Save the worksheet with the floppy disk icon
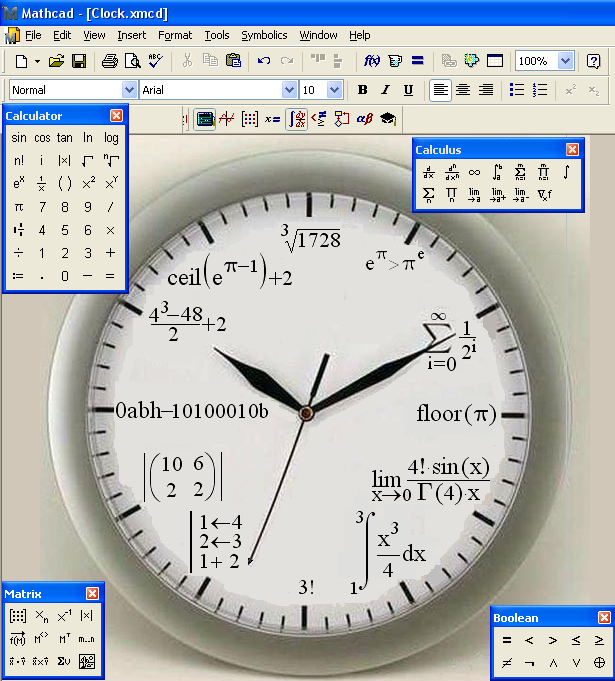 79,61
